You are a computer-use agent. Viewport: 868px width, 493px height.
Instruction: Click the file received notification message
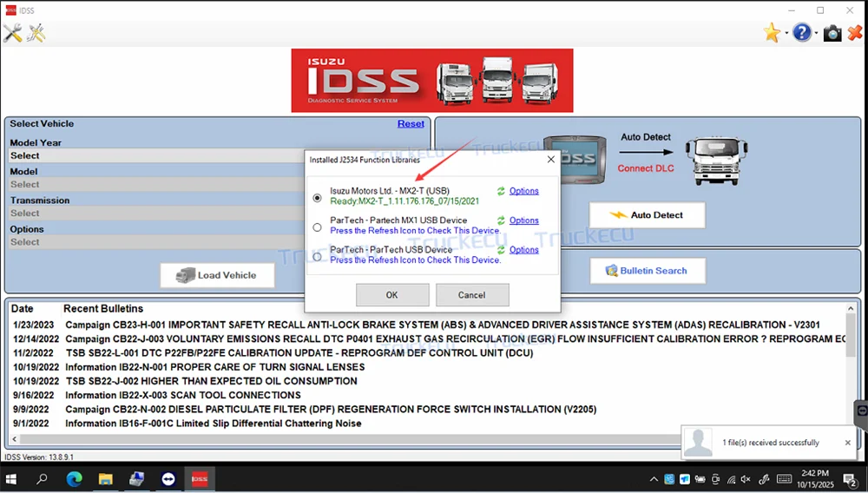pyautogui.click(x=771, y=443)
